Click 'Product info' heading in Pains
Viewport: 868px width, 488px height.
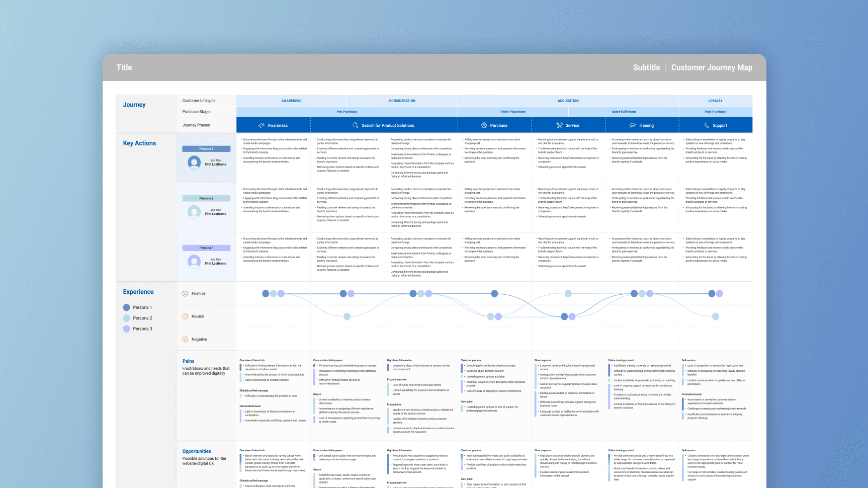click(x=394, y=404)
